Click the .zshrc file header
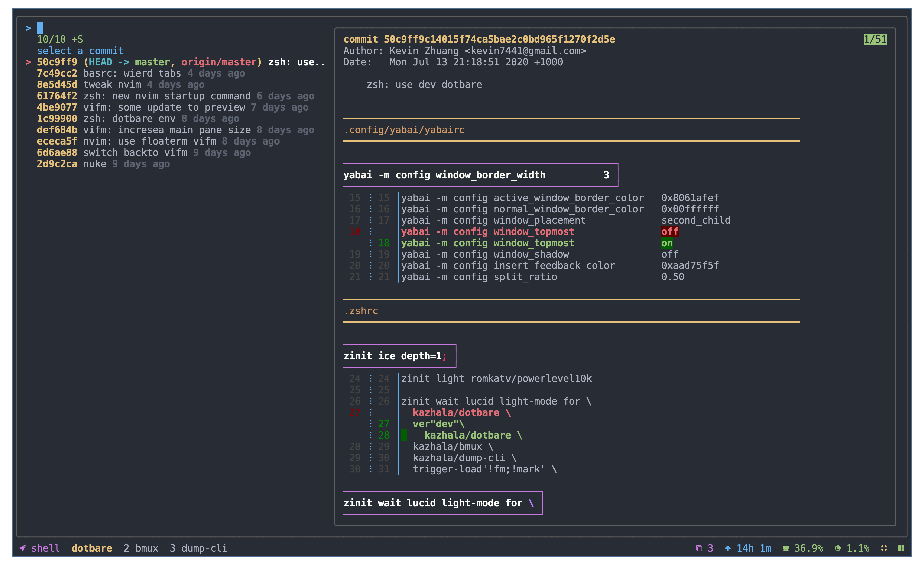The height and width of the screenshot is (573, 924). pos(360,311)
